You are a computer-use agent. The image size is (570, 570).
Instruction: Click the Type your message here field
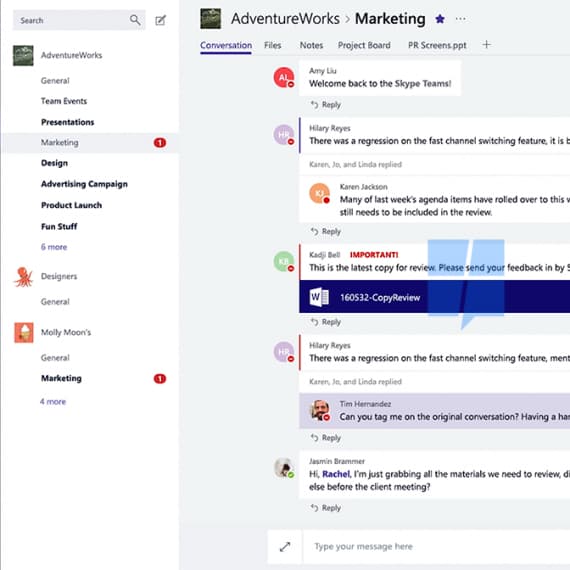click(436, 547)
